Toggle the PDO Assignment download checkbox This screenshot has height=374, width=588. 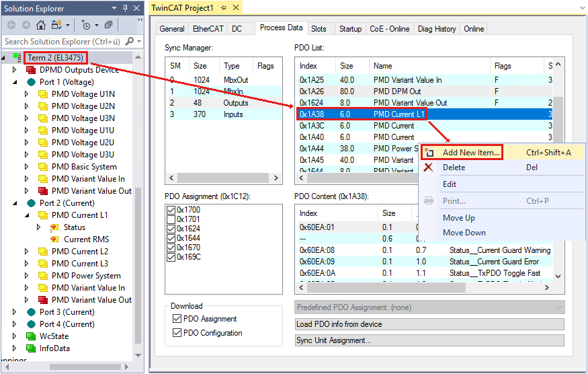click(x=177, y=318)
